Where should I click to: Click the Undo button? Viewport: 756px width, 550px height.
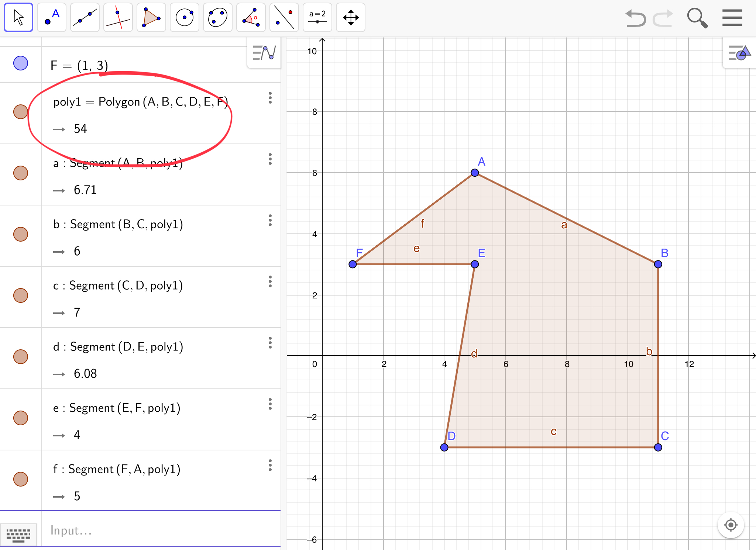pos(636,18)
